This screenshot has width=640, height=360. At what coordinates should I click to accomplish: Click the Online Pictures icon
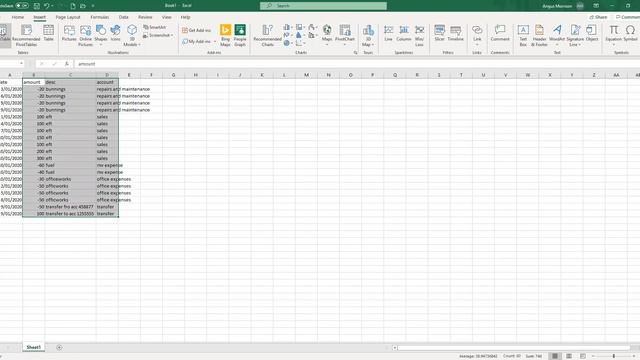coord(85,36)
